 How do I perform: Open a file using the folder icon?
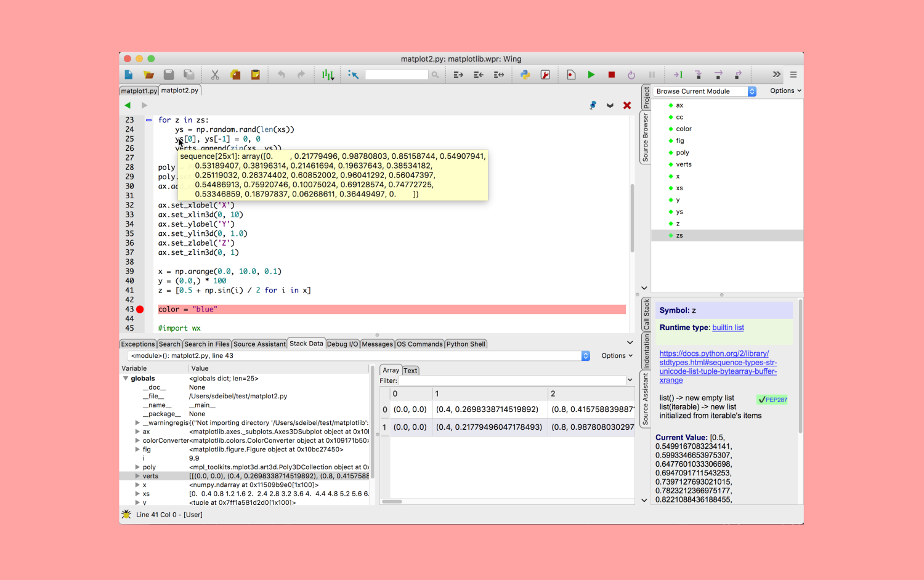(x=148, y=75)
